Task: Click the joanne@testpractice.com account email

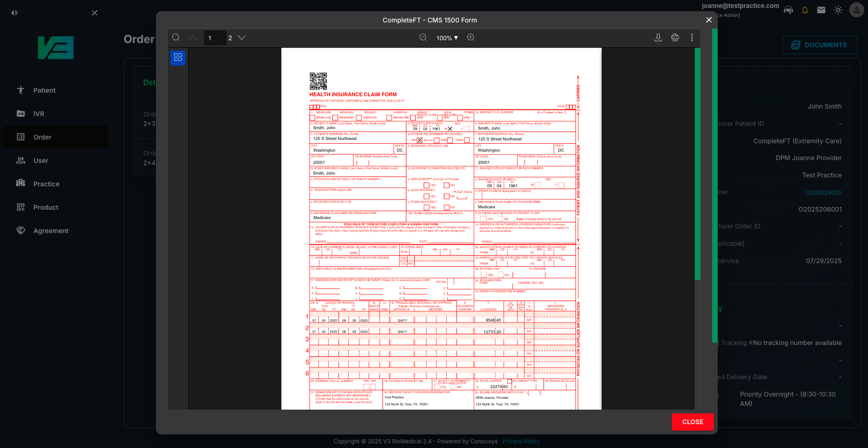Action: (740, 6)
